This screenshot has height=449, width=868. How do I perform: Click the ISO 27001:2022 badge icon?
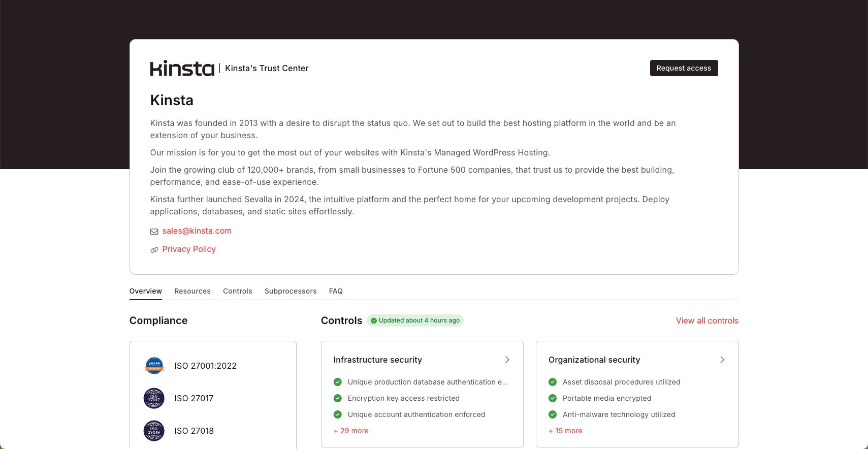154,366
